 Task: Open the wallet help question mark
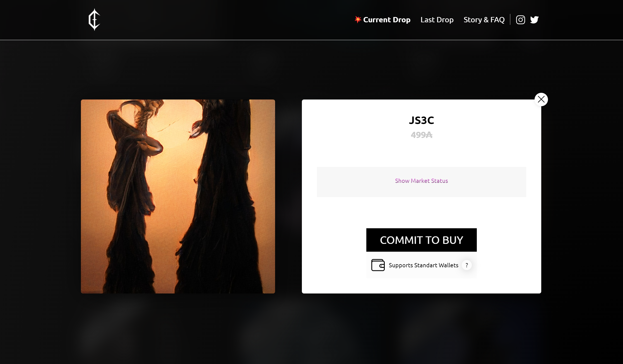tap(466, 265)
